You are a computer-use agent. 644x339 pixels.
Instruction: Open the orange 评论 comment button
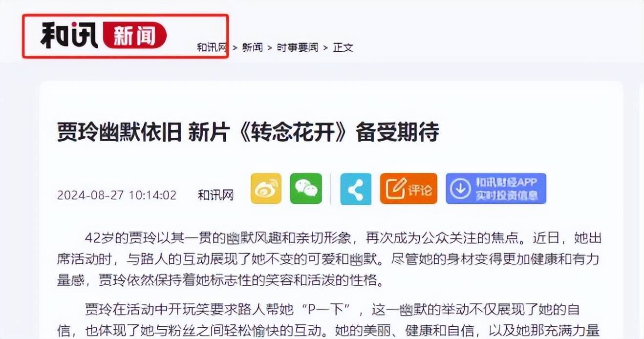[408, 189]
